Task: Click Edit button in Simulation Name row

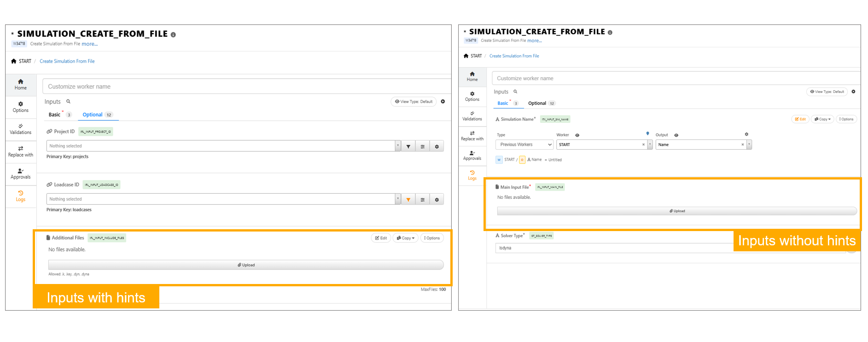Action: (x=800, y=119)
